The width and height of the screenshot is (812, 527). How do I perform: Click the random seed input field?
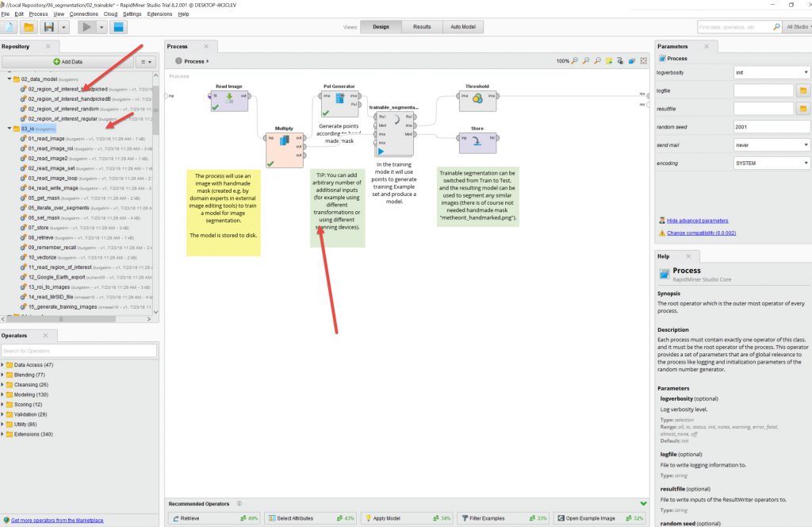[772, 127]
